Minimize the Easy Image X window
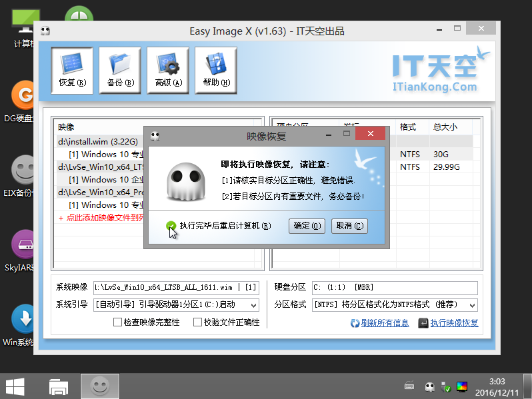532x399 pixels. tap(439, 30)
